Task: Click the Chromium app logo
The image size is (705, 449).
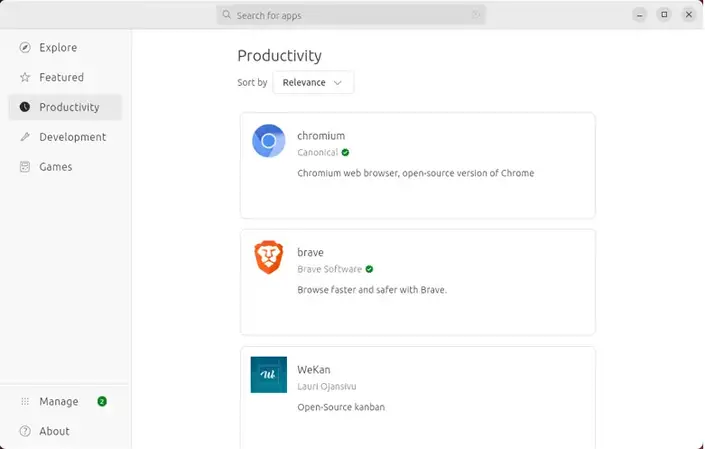Action: 268,141
